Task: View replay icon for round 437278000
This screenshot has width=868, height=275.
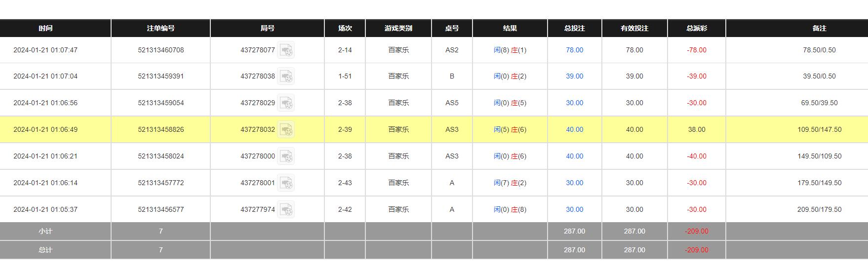Action: point(286,157)
